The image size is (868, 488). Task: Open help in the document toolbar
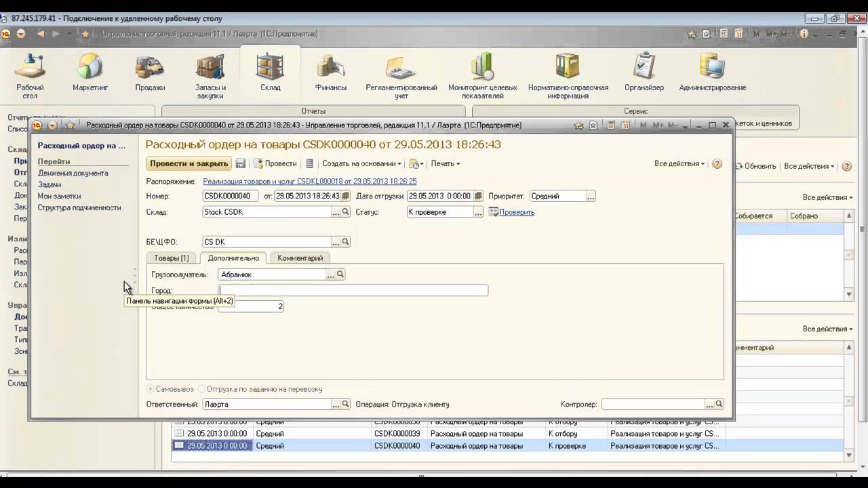point(717,163)
